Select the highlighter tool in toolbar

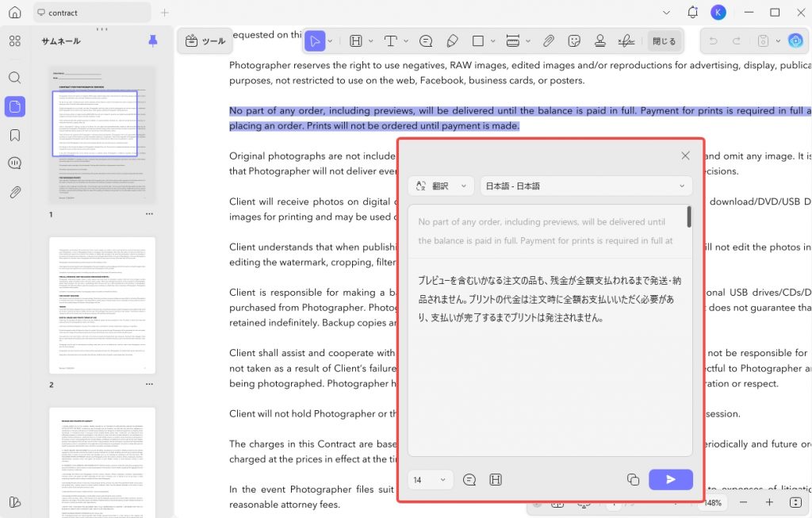(356, 41)
